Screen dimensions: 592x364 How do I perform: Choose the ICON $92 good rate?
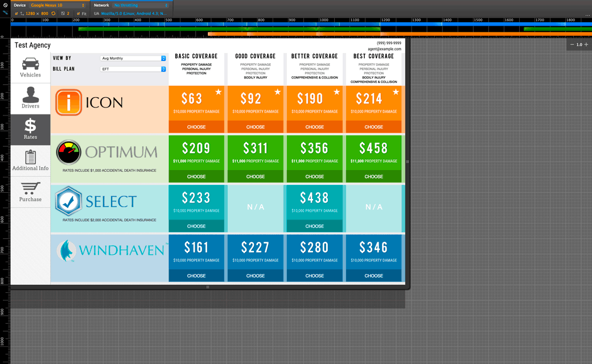pyautogui.click(x=256, y=127)
